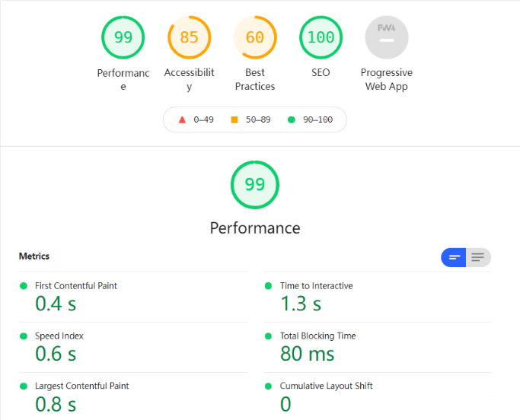The height and width of the screenshot is (420, 520).
Task: Open the Accessibility category label link
Action: tap(189, 80)
